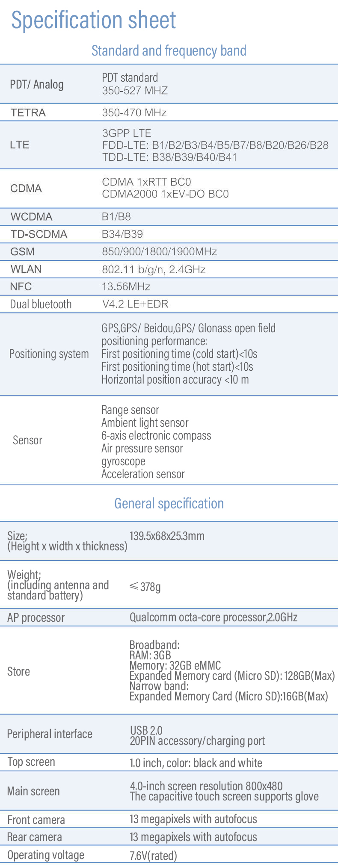Select the WCDMA row label

point(31,217)
